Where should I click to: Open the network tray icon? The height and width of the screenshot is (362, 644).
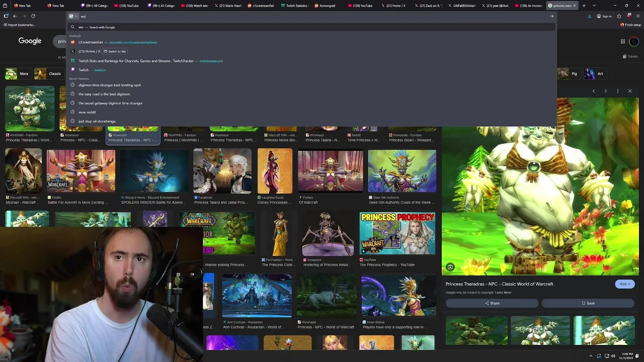pyautogui.click(x=606, y=356)
